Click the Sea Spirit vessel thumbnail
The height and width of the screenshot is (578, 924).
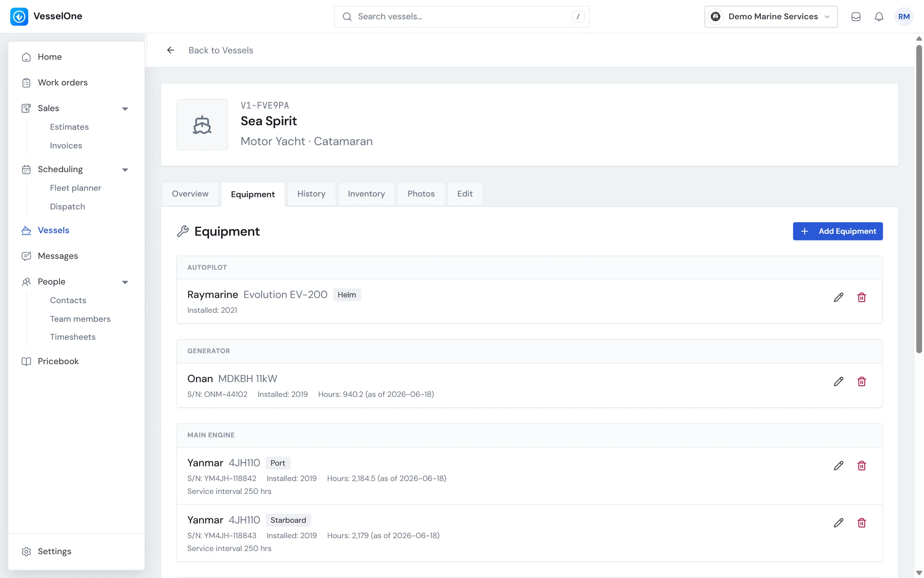202,125
